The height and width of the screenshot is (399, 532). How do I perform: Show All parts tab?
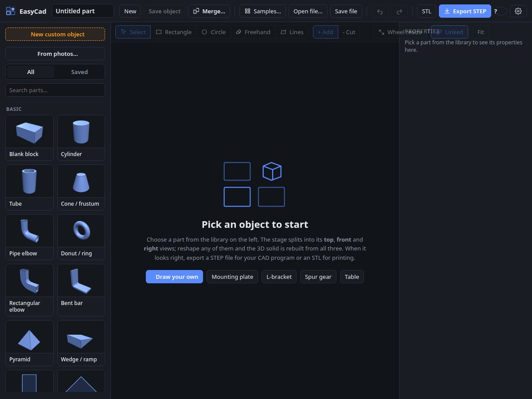(x=31, y=72)
